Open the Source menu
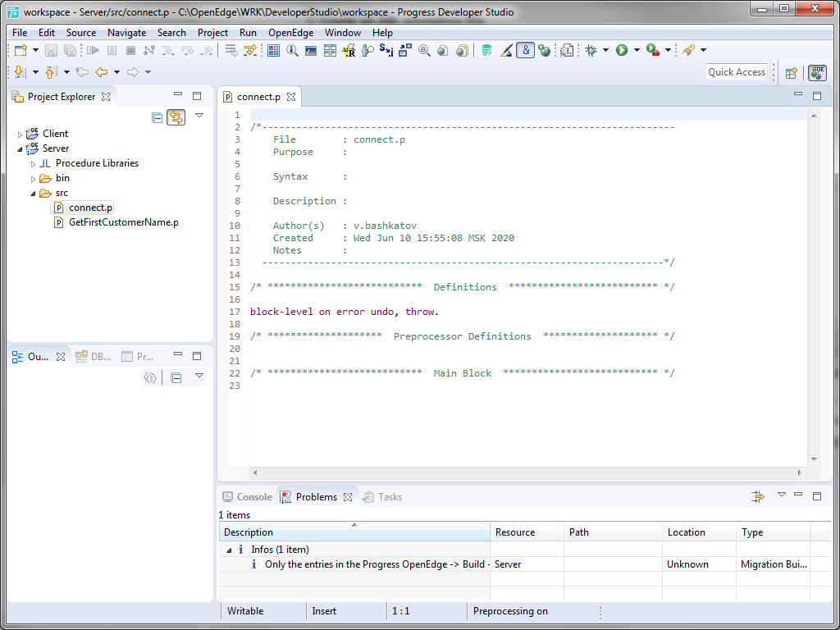 (x=81, y=33)
